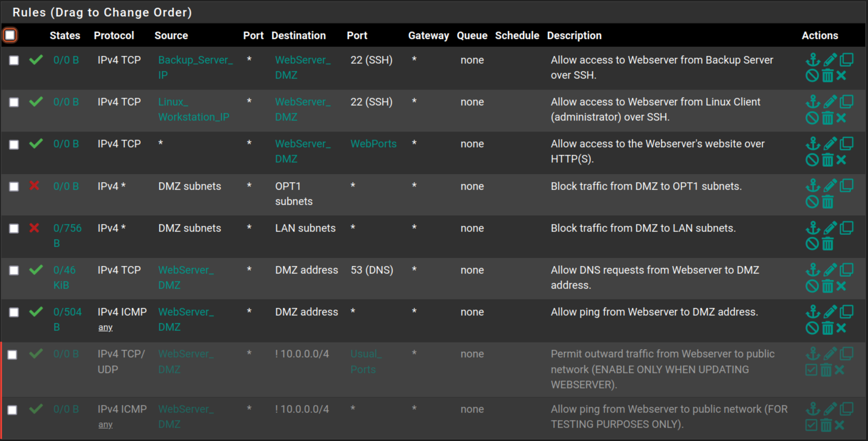Image resolution: width=868 pixels, height=441 pixels.
Task: Open the Usual_Ports port alias
Action: click(366, 362)
